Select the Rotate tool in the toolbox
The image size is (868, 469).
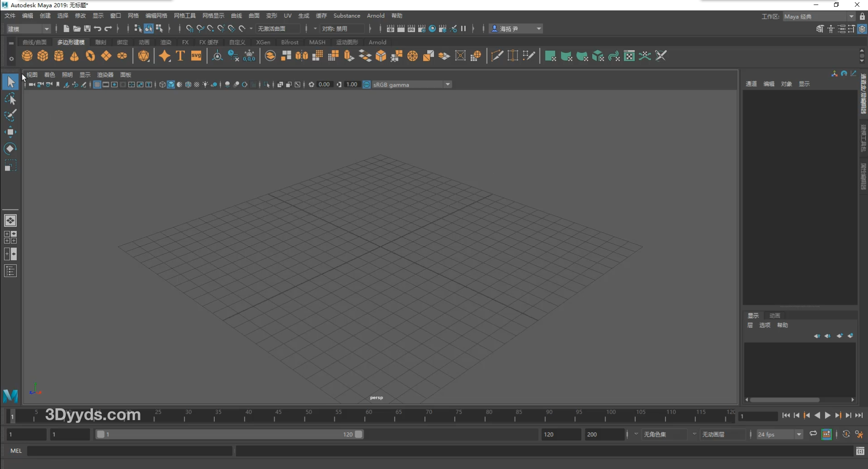[x=10, y=149]
